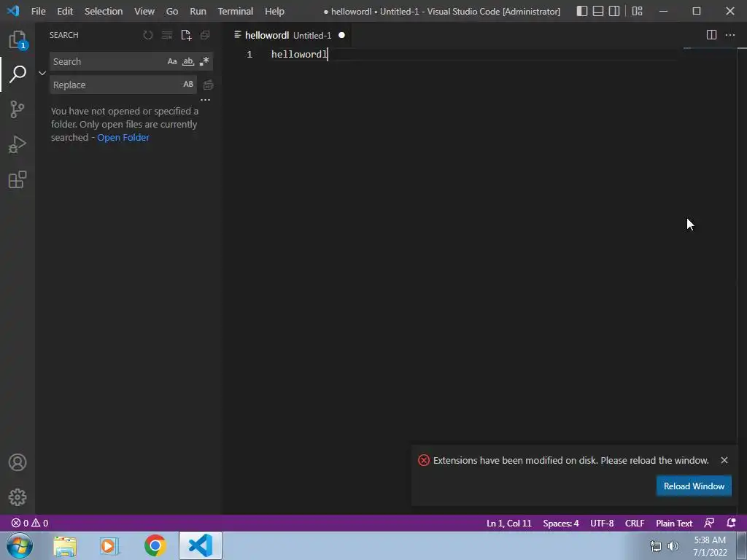Open File Explorer from taskbar
The height and width of the screenshot is (560, 747).
click(65, 545)
